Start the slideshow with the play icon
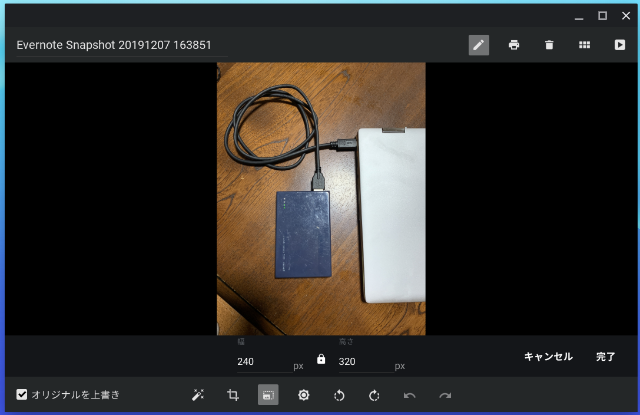Viewport: 640px width, 415px height. (x=619, y=45)
